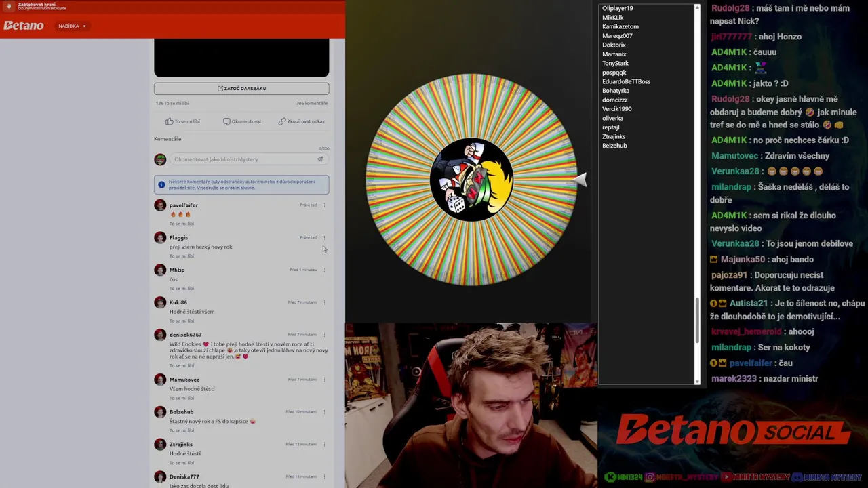Click the comment input field
Screen dimensions: 868x488
point(243,159)
